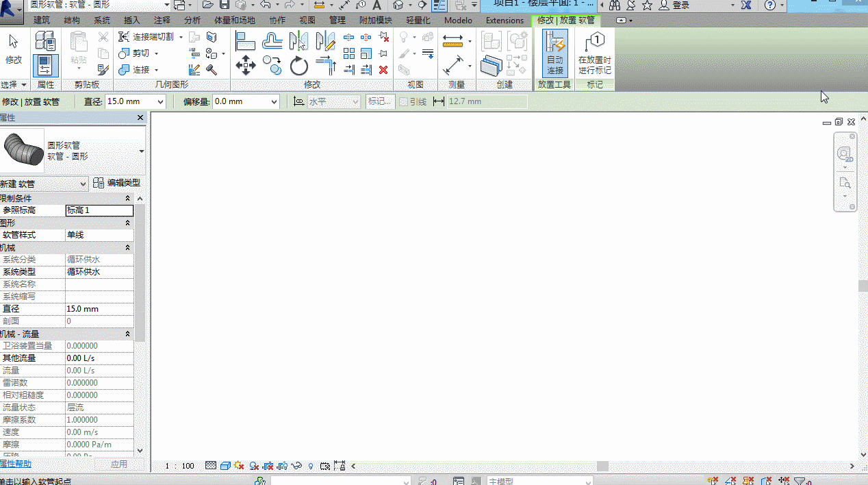Collapse the 机械 - 流量 properties section

(128, 334)
